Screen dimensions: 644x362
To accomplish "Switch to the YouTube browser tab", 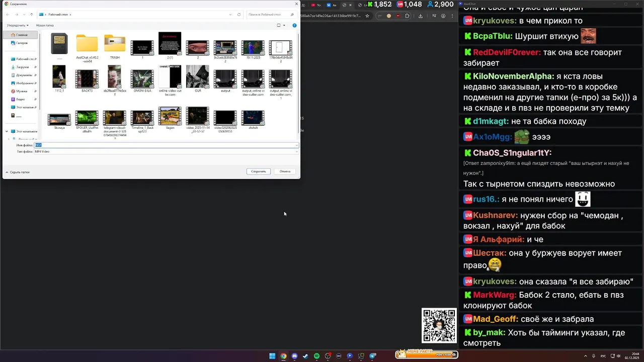I will 315,5.
